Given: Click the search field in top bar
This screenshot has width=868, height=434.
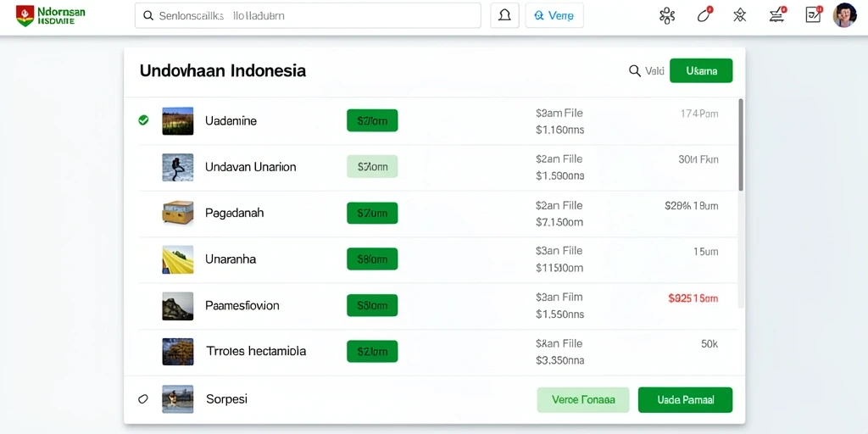Looking at the screenshot, I should (308, 15).
